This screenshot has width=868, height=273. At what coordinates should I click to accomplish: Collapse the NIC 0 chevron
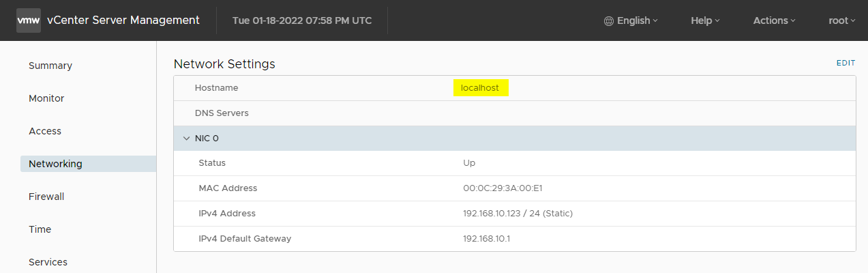[x=186, y=139]
